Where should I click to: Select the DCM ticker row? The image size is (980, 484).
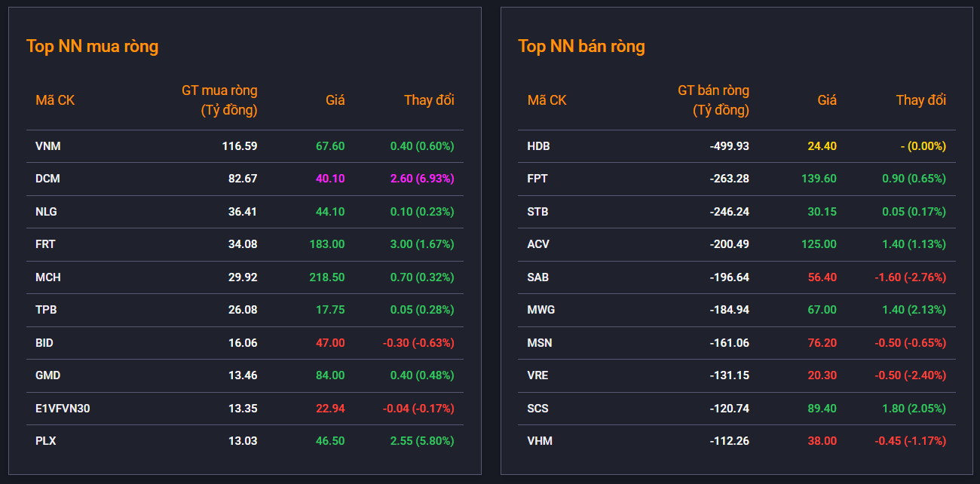pos(245,179)
